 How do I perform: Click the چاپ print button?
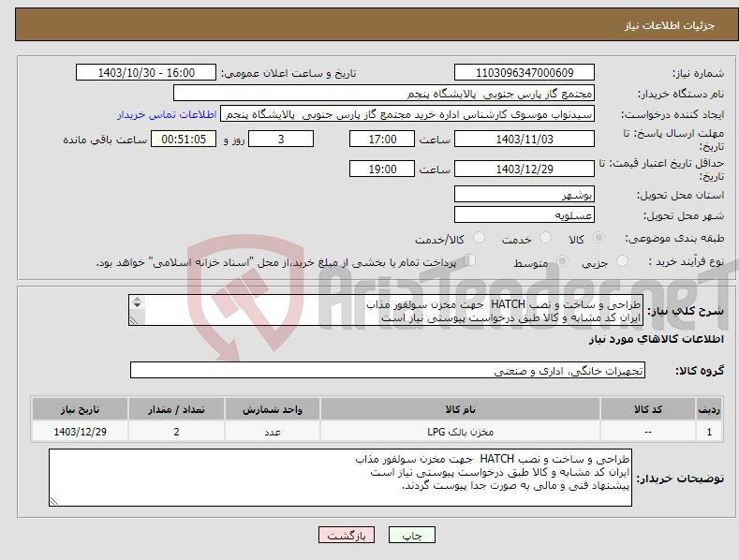(x=412, y=535)
